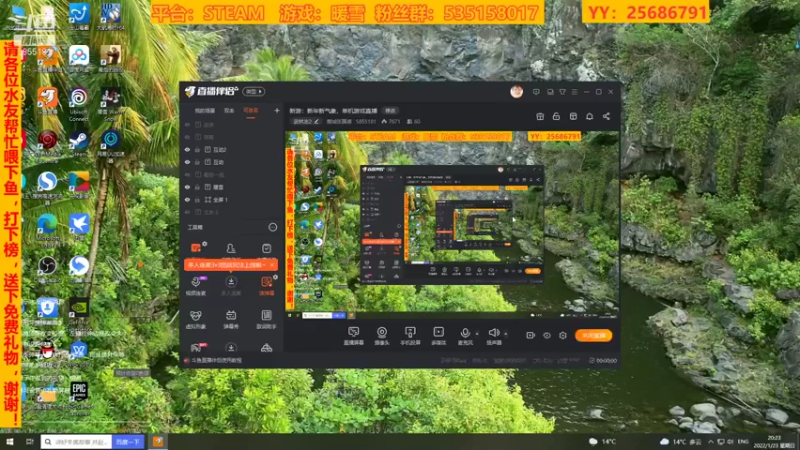
Task: Open the share icon above preview
Action: click(x=606, y=116)
